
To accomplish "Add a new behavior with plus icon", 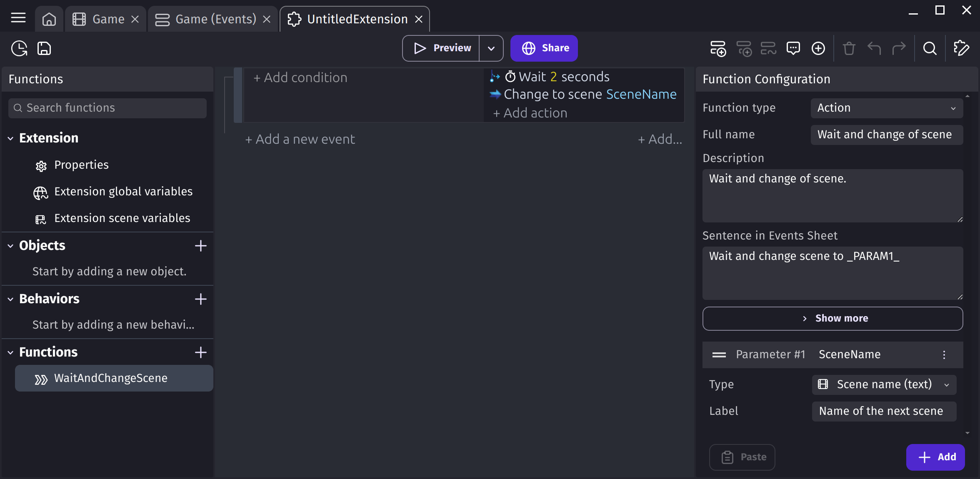I will click(x=201, y=299).
